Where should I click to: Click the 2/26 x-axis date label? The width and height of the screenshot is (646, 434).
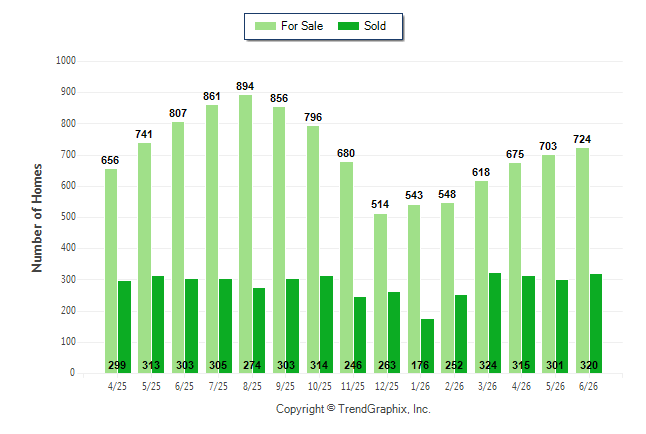click(454, 386)
